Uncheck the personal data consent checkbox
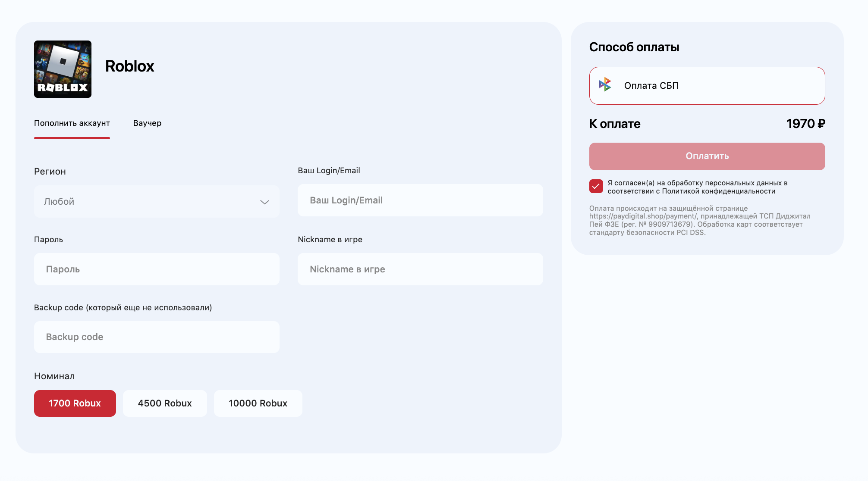The width and height of the screenshot is (868, 481). 596,186
